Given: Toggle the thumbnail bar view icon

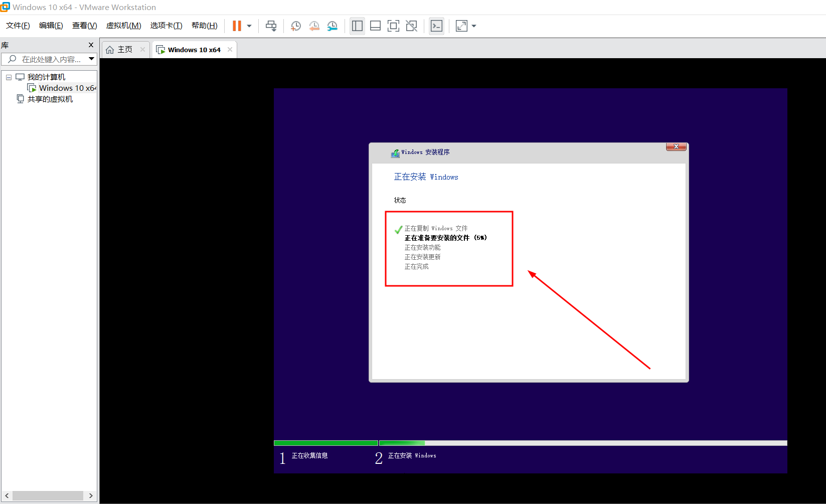Looking at the screenshot, I should point(375,26).
